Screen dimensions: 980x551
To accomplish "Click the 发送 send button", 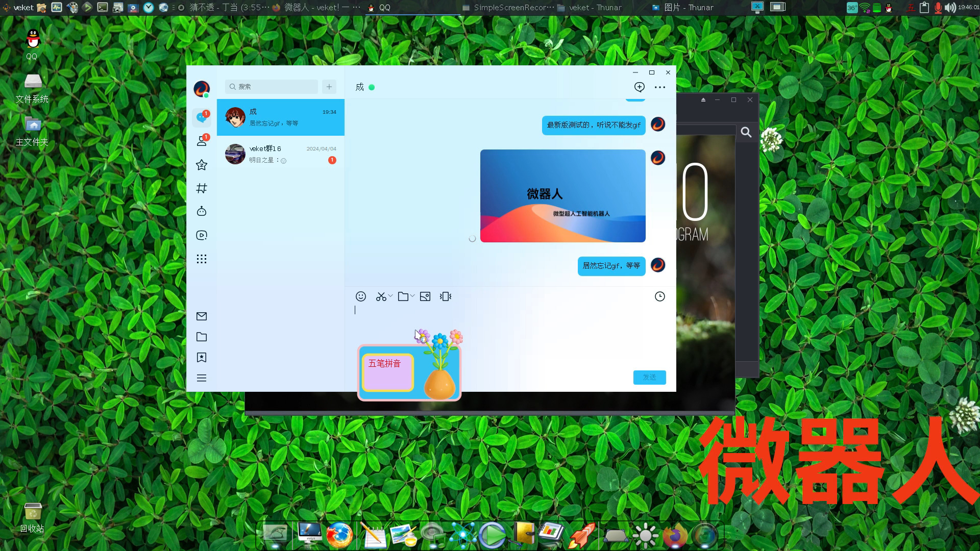I will (650, 377).
